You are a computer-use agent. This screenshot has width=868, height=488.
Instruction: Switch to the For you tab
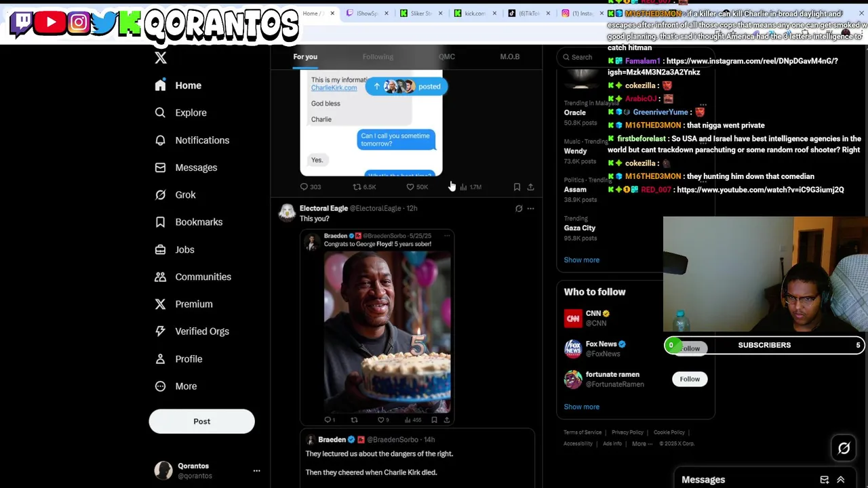click(305, 57)
